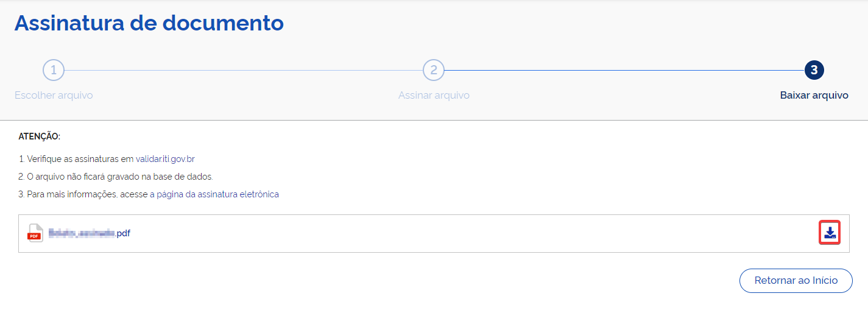Click progress line between steps 1 and 2
The width and height of the screenshot is (868, 310).
click(244, 70)
